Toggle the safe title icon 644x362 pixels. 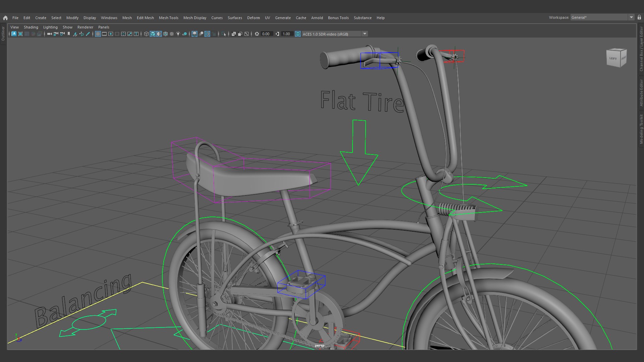[136, 34]
